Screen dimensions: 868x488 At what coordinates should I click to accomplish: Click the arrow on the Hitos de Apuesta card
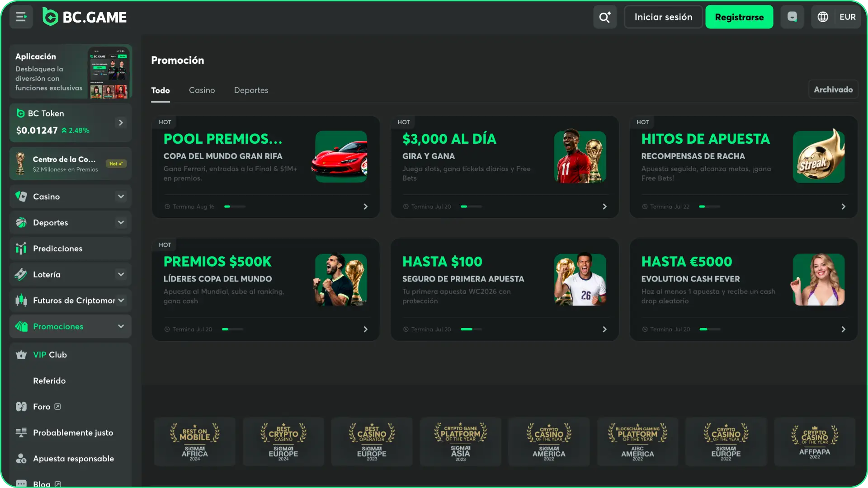(843, 206)
